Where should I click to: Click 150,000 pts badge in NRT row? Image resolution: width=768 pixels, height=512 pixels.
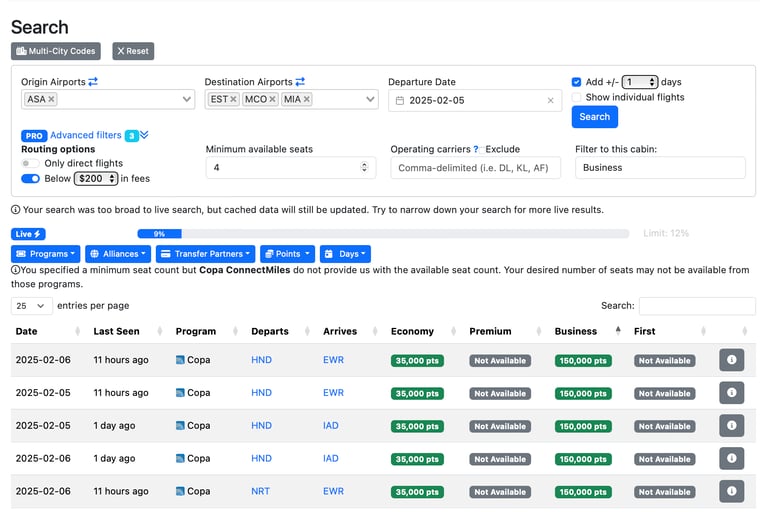coord(583,492)
